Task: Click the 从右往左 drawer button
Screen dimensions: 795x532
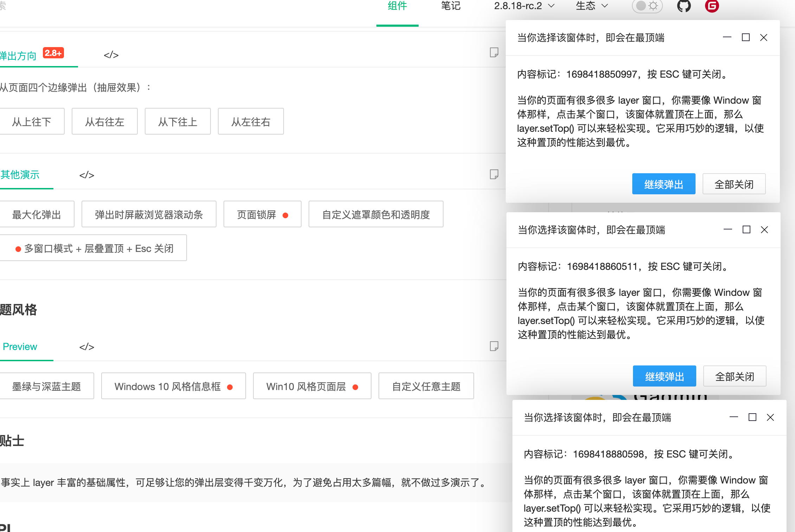Action: pyautogui.click(x=104, y=122)
